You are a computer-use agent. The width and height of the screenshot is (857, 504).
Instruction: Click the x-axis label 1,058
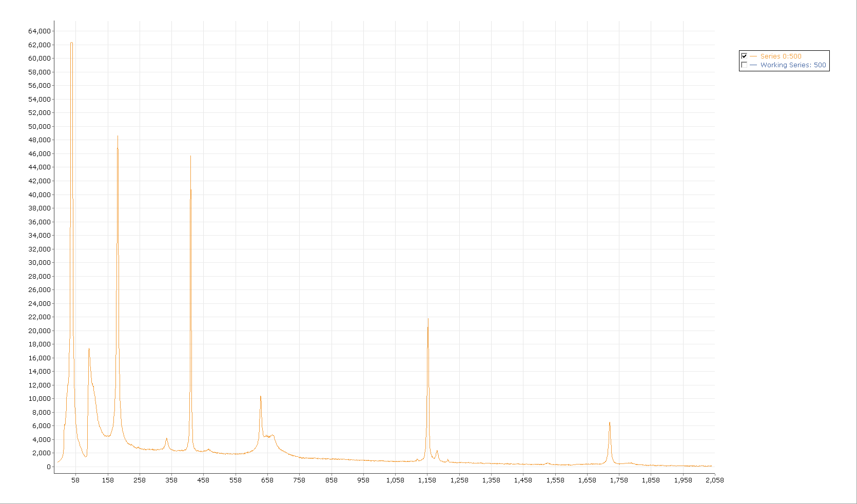(395, 480)
